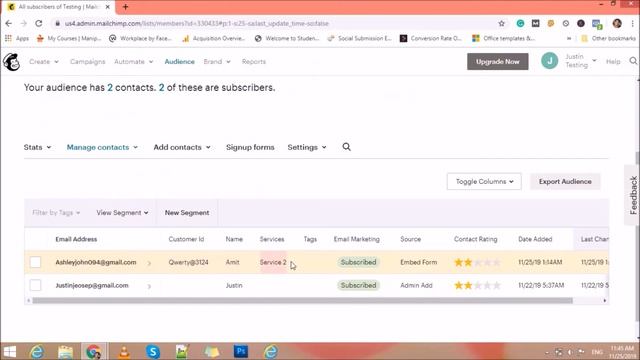
Task: Sort by the Date Added column
Action: [535, 239]
